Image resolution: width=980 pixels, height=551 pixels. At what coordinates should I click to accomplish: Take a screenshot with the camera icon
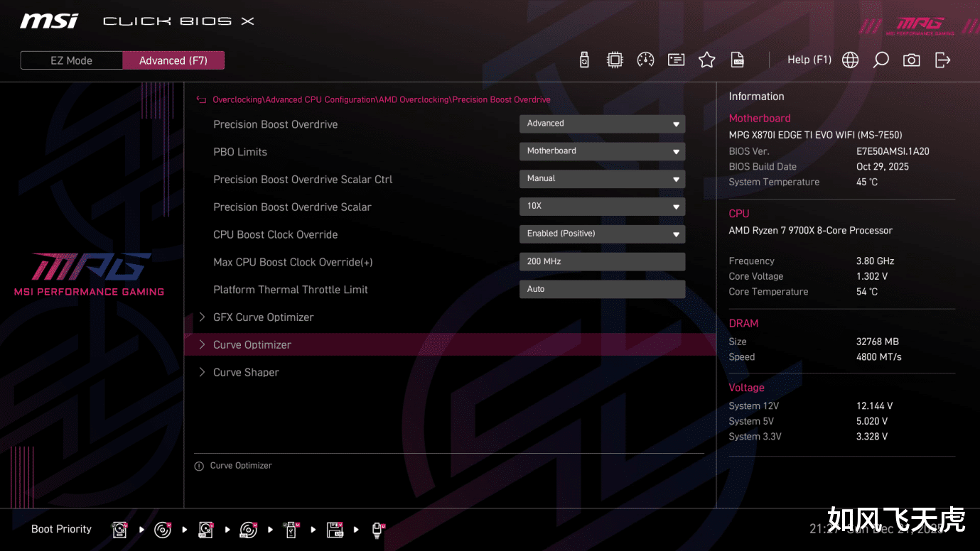coord(911,60)
